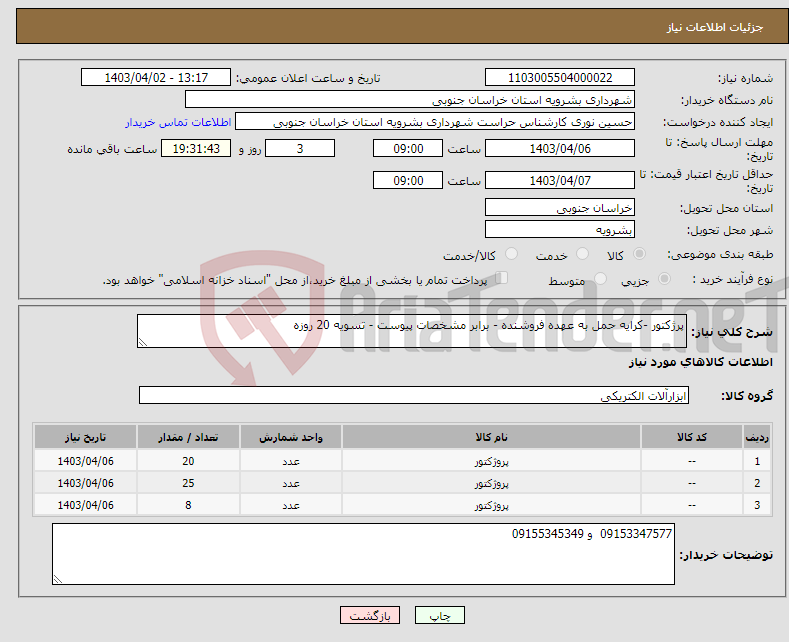This screenshot has width=789, height=642.
Task: Click the شرح کلی نیاز description textarea
Action: 412,331
